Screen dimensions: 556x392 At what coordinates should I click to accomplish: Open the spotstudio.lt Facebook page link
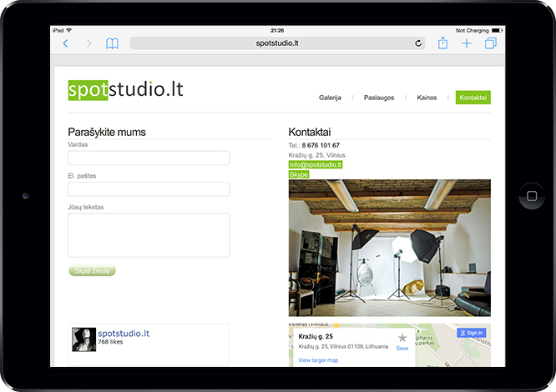(124, 334)
